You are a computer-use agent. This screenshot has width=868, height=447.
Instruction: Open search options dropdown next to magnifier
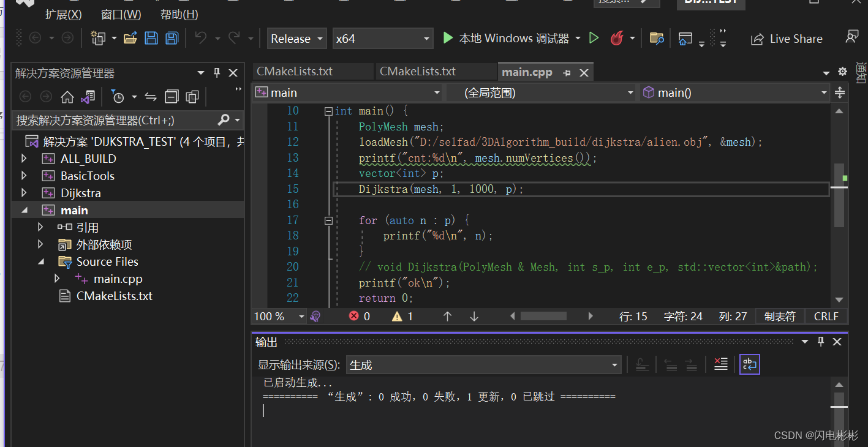click(x=238, y=120)
